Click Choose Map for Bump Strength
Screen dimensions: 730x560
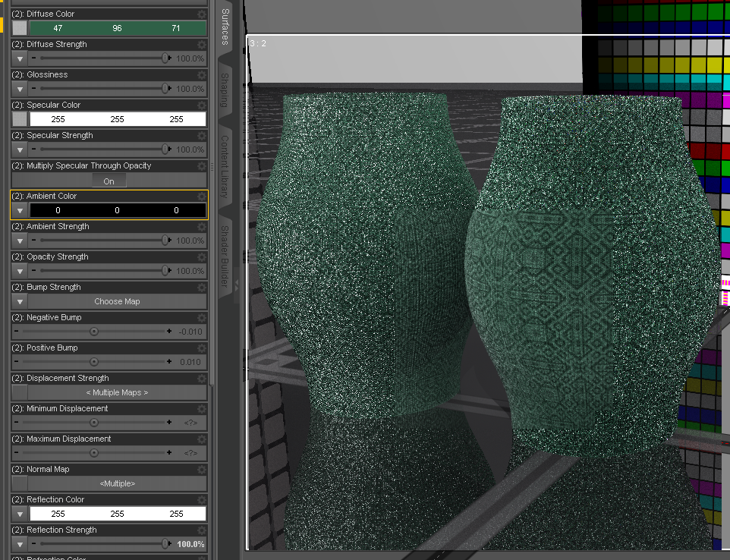[118, 301]
